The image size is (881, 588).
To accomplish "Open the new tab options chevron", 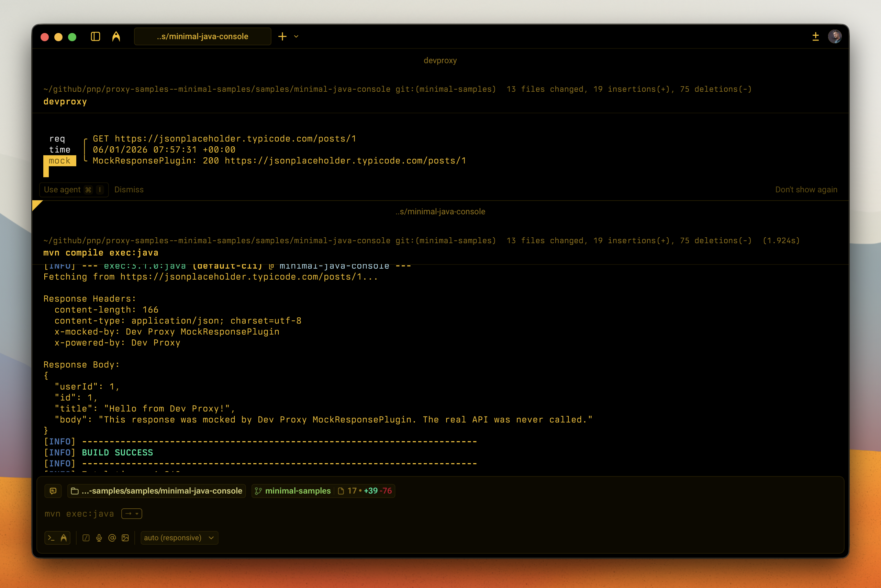I will pos(296,37).
